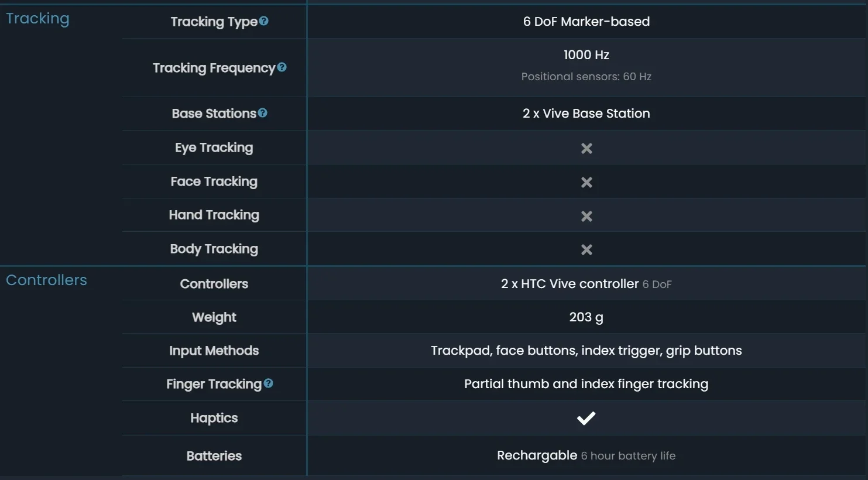Open Base Stations help tooltip icon
The height and width of the screenshot is (480, 868).
[x=263, y=113]
